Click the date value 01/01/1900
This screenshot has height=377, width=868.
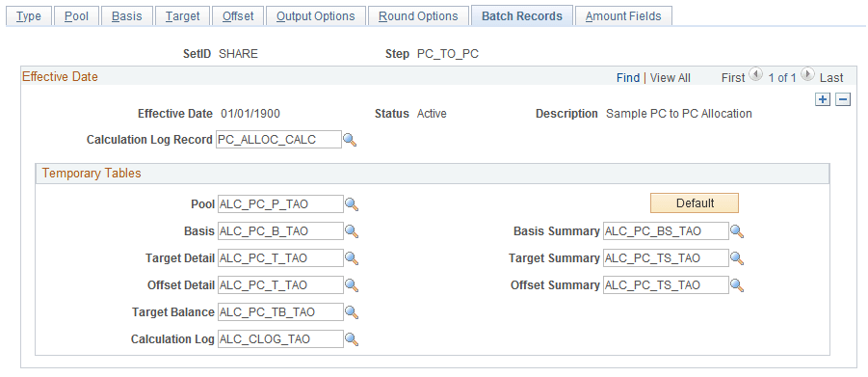[250, 114]
